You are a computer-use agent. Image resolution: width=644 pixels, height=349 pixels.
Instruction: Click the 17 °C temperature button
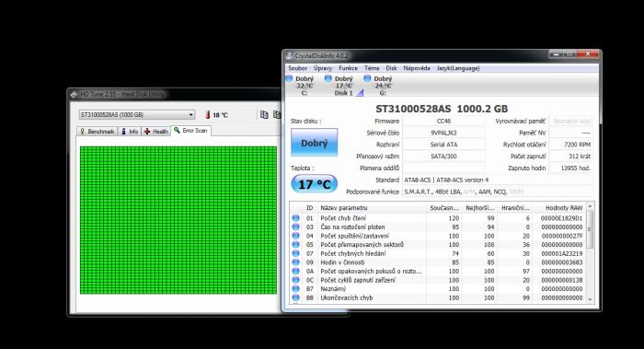[315, 184]
